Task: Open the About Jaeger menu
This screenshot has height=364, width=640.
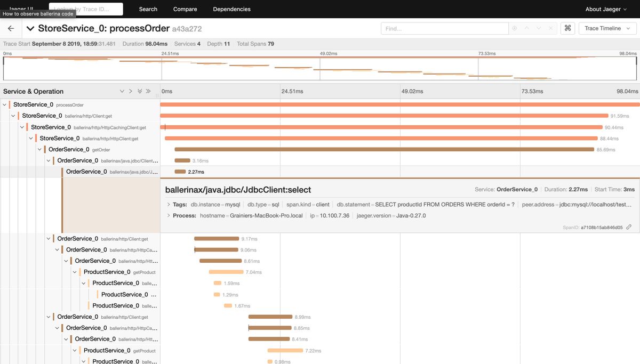Action: coord(606,9)
